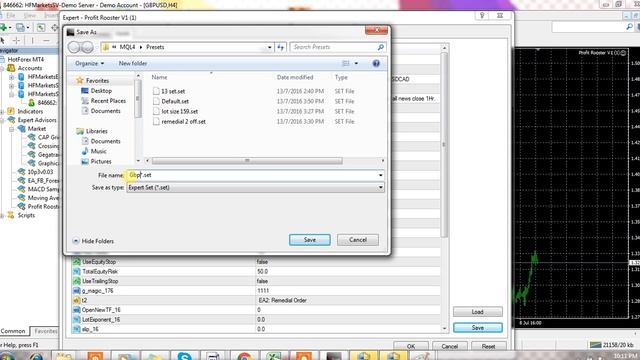Go forward in Save As navigation
The width and height of the screenshot is (640, 360).
tap(87, 47)
